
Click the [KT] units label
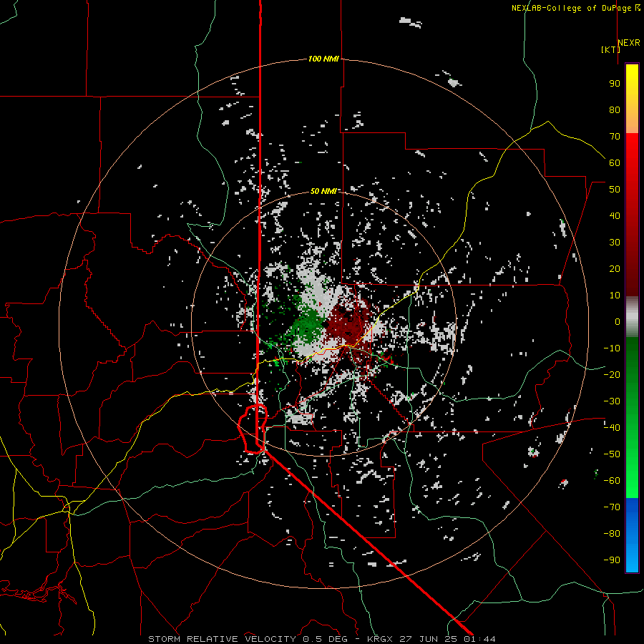(610, 49)
